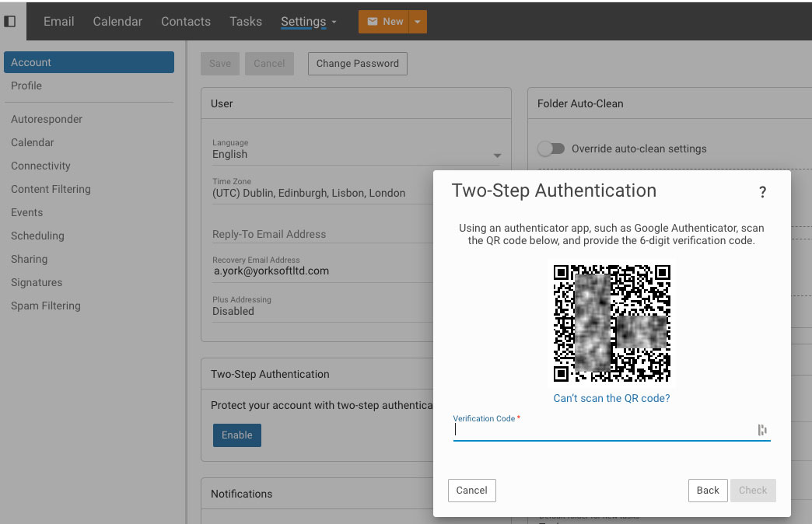Click the "User" section heading
Viewport: 812px width, 524px height.
(222, 103)
